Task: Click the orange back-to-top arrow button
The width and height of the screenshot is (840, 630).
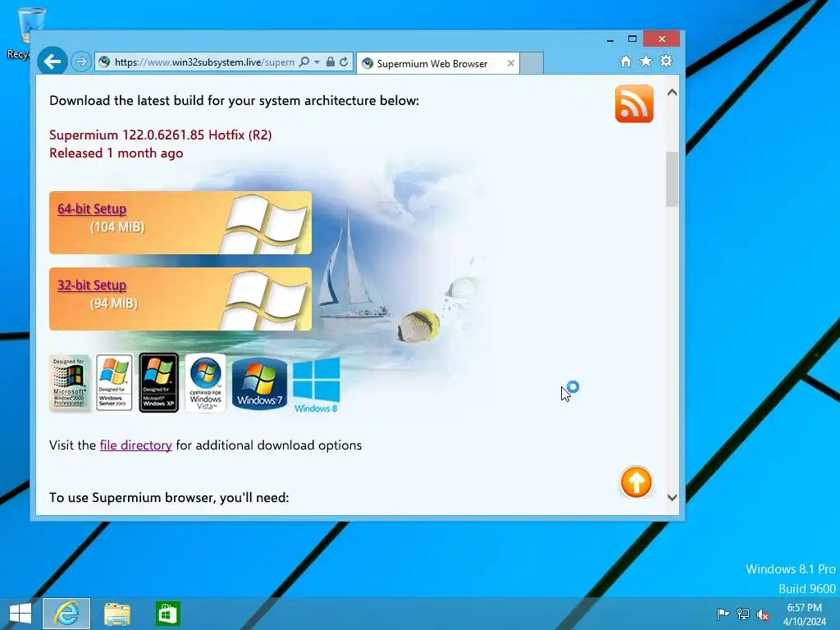Action: 636,482
